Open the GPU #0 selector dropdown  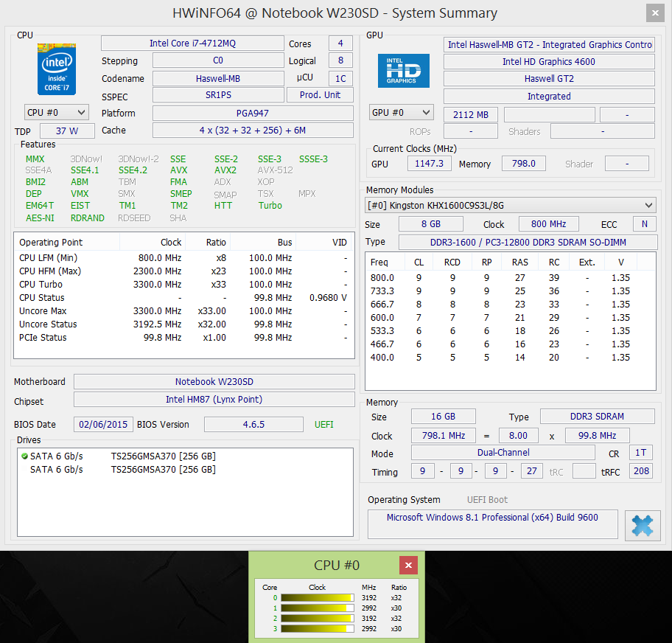401,112
